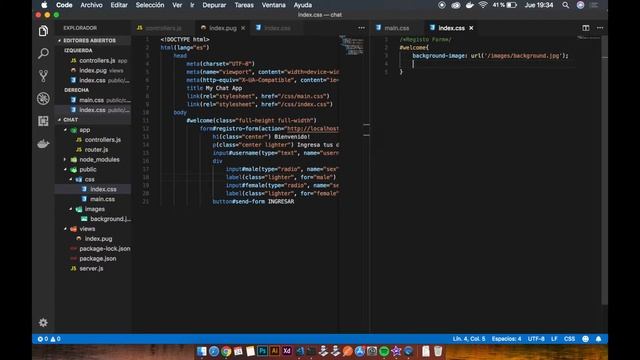
Task: Switch to the main.css tab
Action: [x=397, y=28]
